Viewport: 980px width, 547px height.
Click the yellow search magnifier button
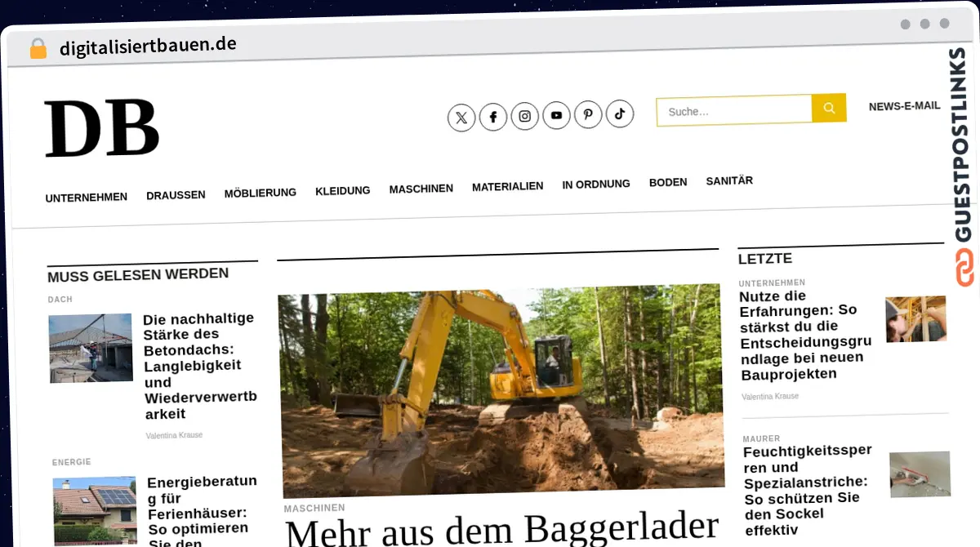tap(829, 108)
